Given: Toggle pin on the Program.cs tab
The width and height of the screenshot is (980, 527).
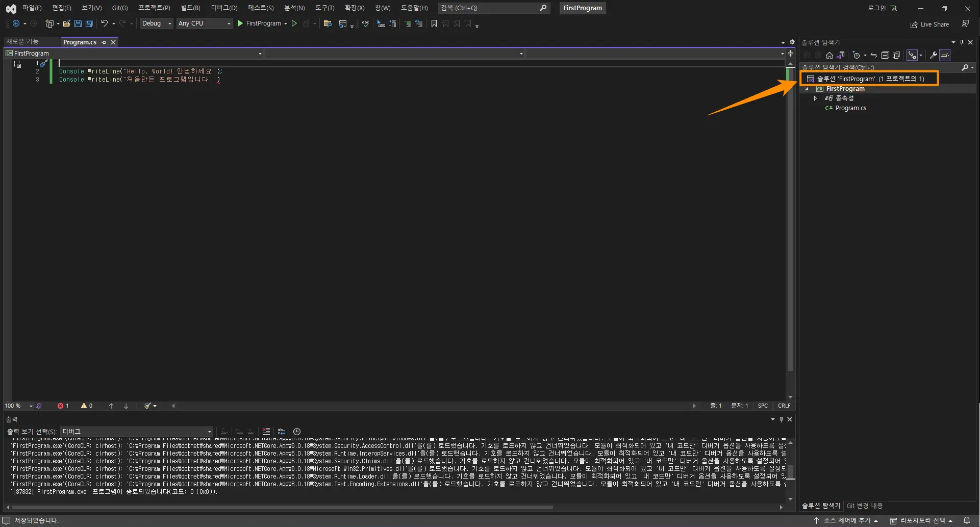Looking at the screenshot, I should [x=104, y=42].
